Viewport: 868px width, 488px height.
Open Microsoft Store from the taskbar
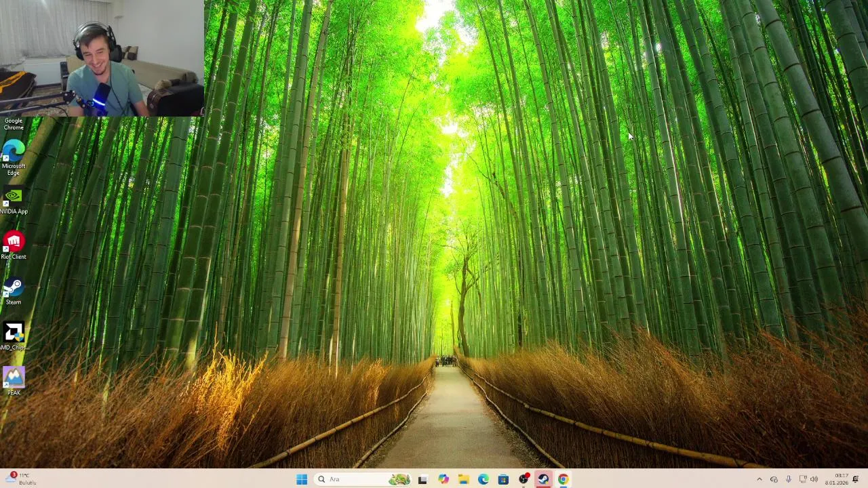click(503, 479)
